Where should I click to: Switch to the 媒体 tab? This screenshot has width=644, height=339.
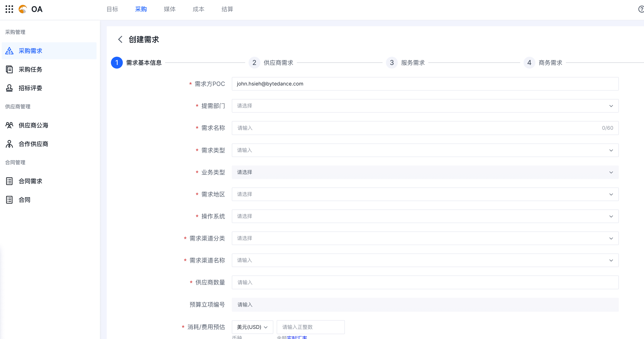point(170,9)
